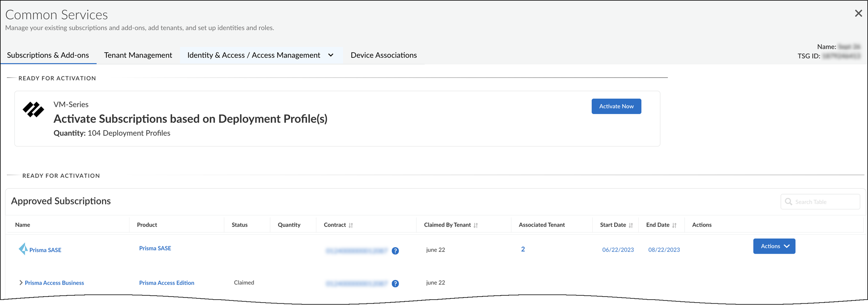Image resolution: width=868 pixels, height=305 pixels.
Task: Click the Prisma SASE product icon
Action: tap(23, 249)
